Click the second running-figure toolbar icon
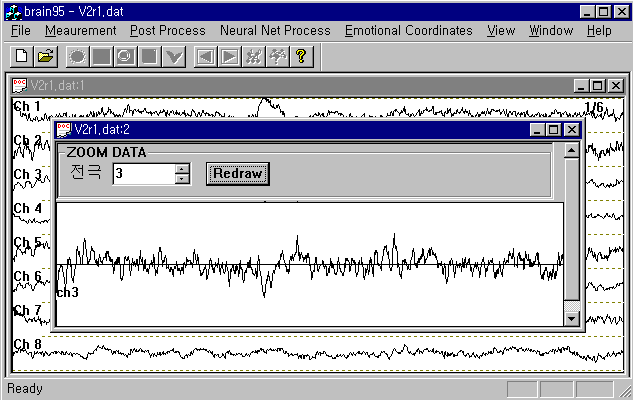The width and height of the screenshot is (633, 400). [x=277, y=57]
